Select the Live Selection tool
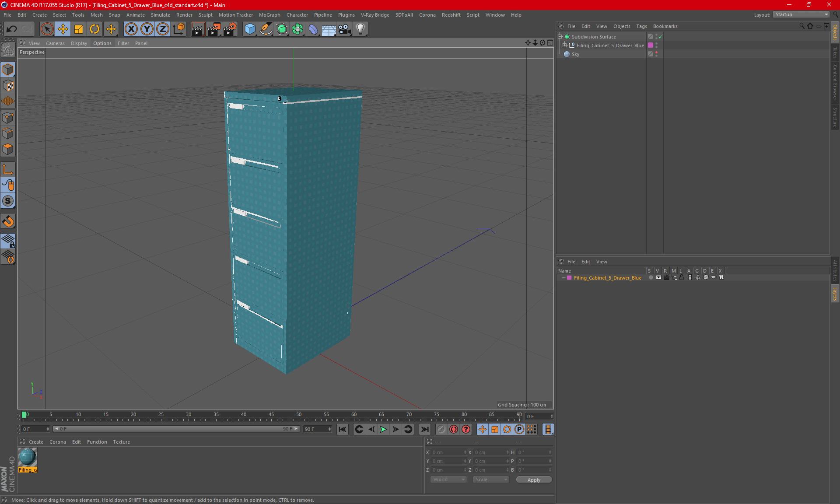 [x=47, y=29]
